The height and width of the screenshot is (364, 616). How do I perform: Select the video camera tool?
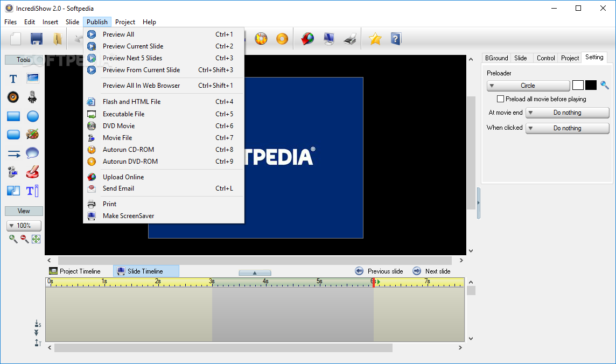(12, 172)
